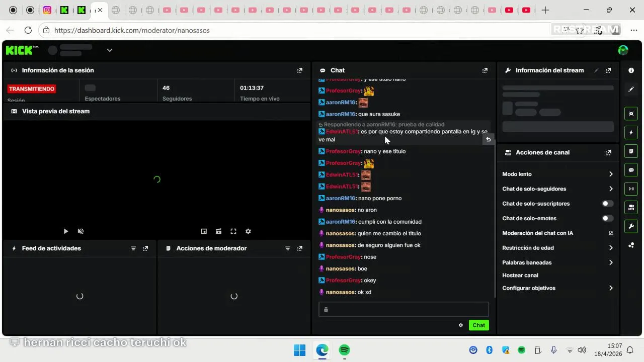The image size is (644, 362).
Task: Open Acciones de moderador filter options
Action: [288, 248]
